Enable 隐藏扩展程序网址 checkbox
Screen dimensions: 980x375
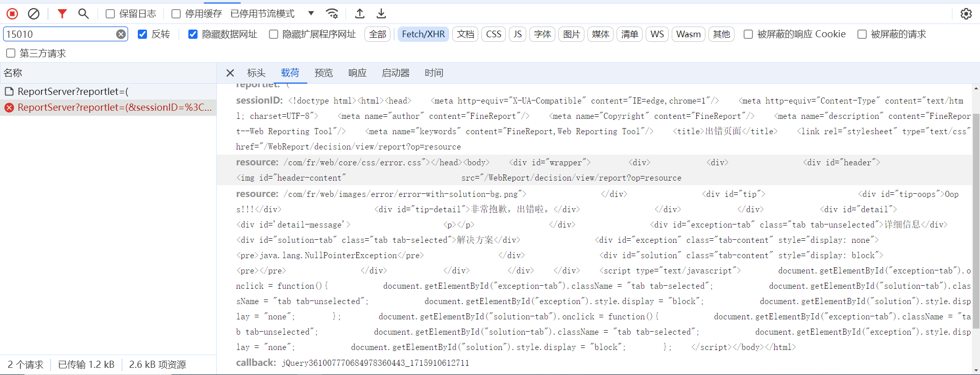(x=274, y=34)
